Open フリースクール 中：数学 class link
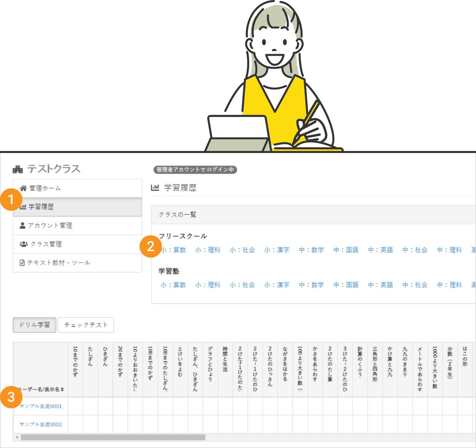 (x=311, y=250)
